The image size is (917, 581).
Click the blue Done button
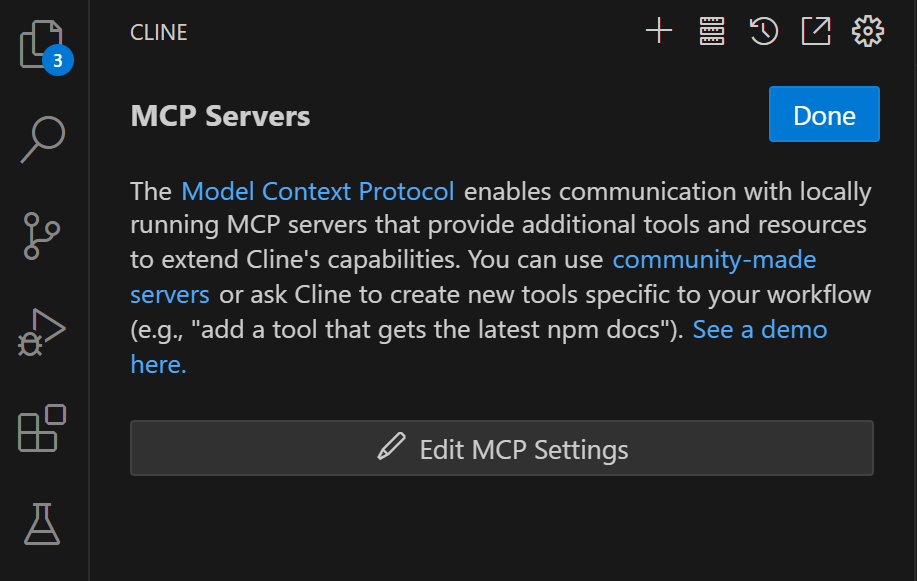(x=824, y=114)
